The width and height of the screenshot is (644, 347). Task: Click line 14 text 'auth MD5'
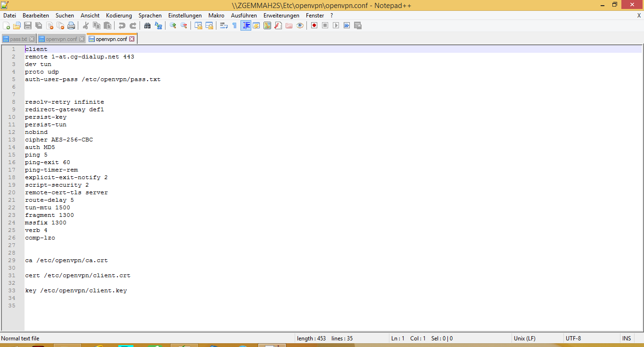coord(40,147)
